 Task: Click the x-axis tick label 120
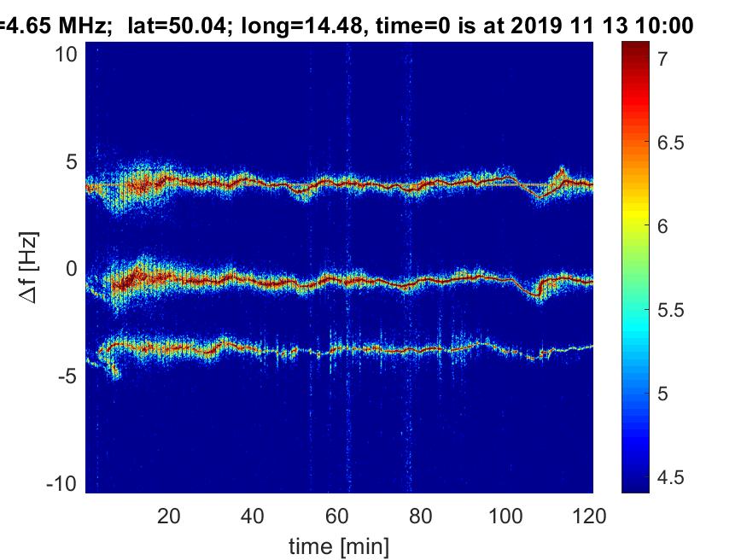click(589, 516)
